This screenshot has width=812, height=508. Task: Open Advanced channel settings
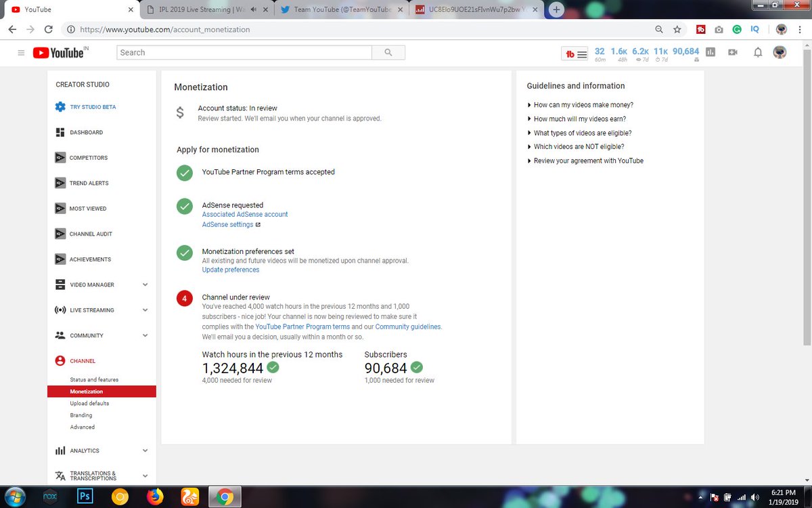(82, 427)
